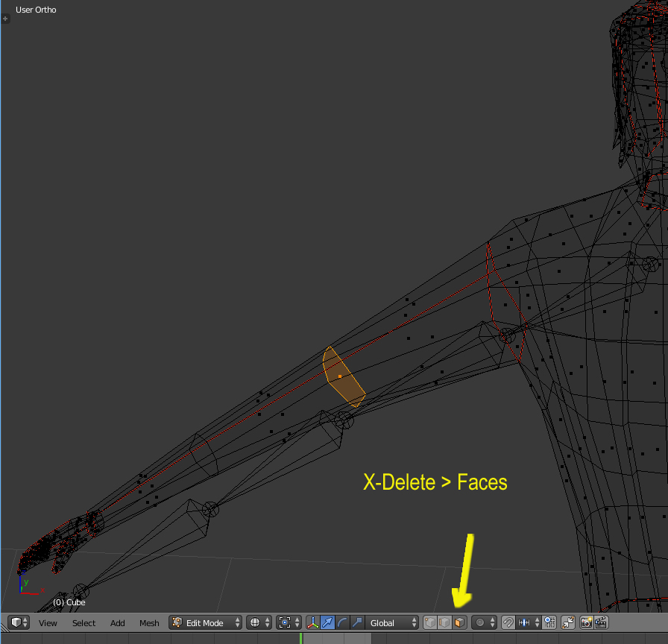Screen dimensions: 668x644
Task: Select the rotate manipulator arc icon
Action: [x=342, y=622]
